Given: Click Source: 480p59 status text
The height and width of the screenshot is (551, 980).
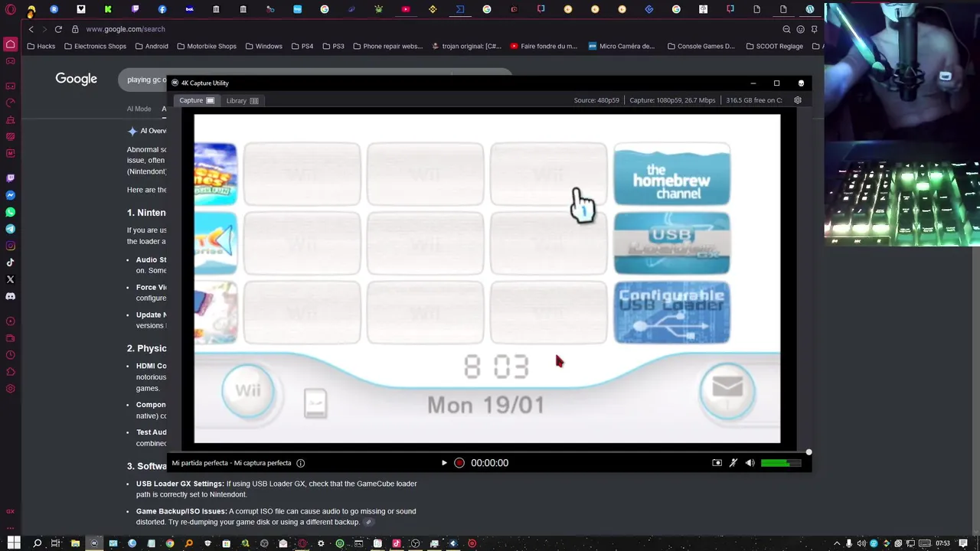Looking at the screenshot, I should coord(596,100).
